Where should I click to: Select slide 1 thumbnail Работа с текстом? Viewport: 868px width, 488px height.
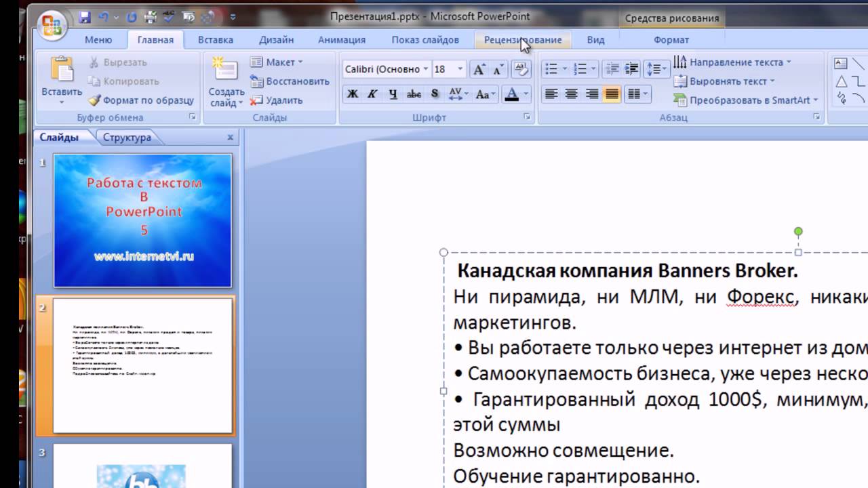[142, 221]
